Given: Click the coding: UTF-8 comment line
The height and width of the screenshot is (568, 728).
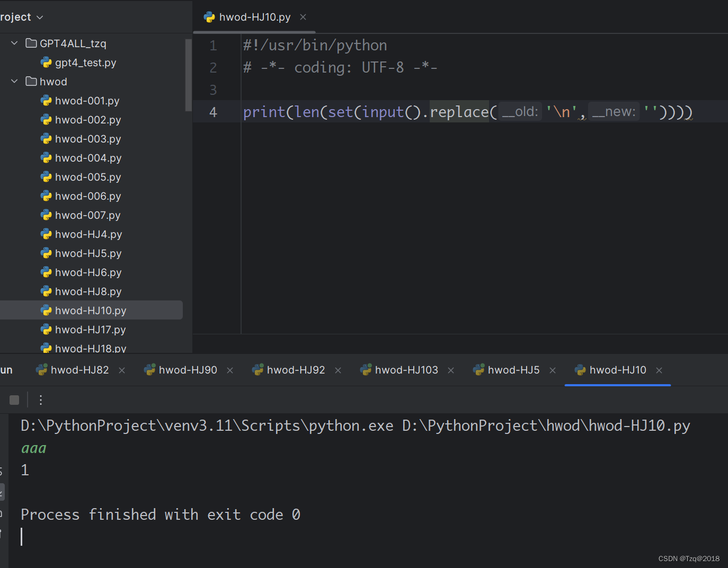Looking at the screenshot, I should click(x=340, y=67).
